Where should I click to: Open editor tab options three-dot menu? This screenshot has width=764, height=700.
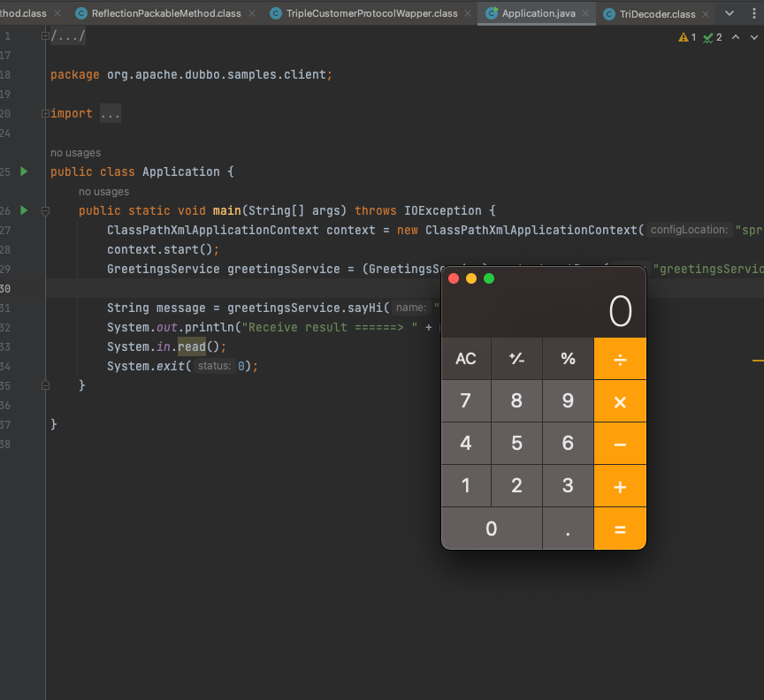(x=753, y=14)
